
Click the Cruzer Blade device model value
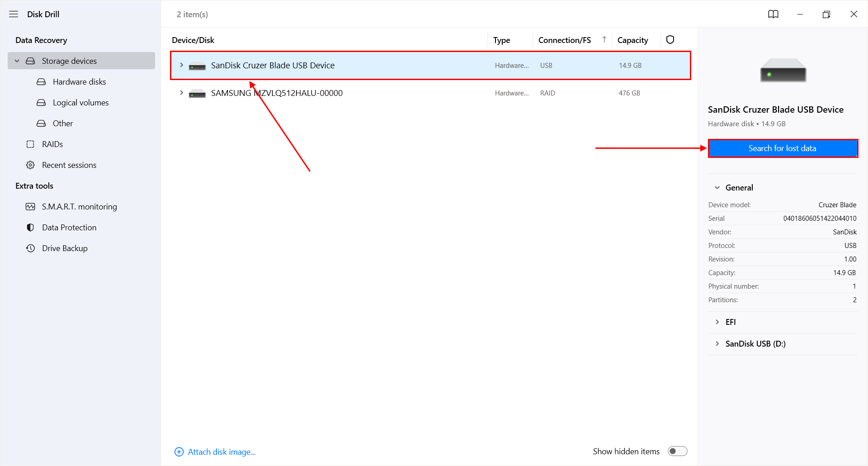[837, 205]
